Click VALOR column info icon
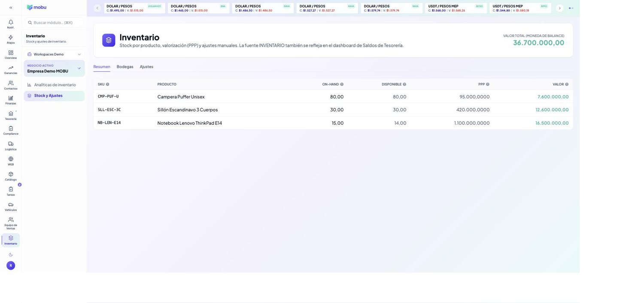The width and height of the screenshot is (644, 303). point(567,84)
